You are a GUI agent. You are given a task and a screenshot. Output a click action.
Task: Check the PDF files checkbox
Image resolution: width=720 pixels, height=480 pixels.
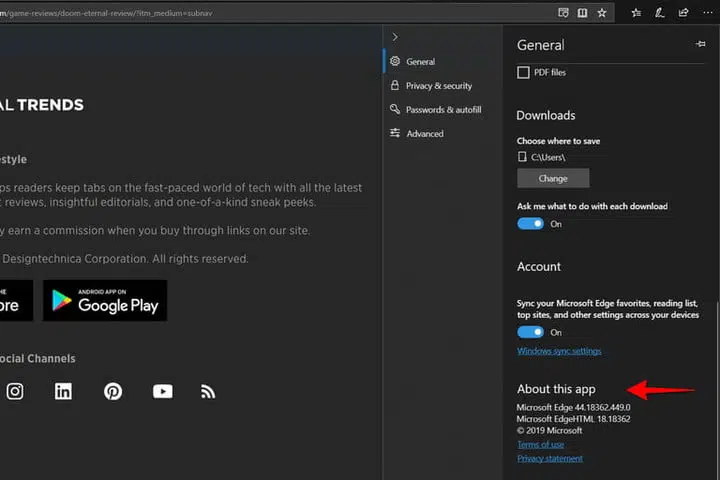click(523, 73)
